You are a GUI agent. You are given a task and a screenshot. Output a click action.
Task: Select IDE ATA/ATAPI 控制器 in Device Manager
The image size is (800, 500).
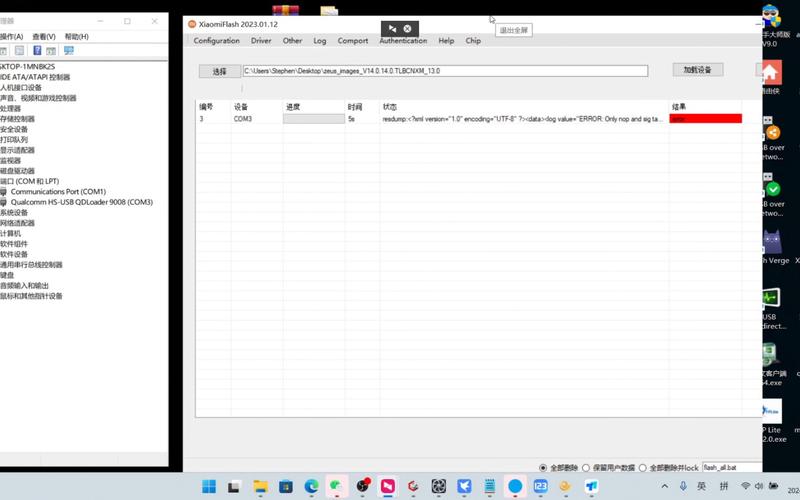(x=35, y=77)
